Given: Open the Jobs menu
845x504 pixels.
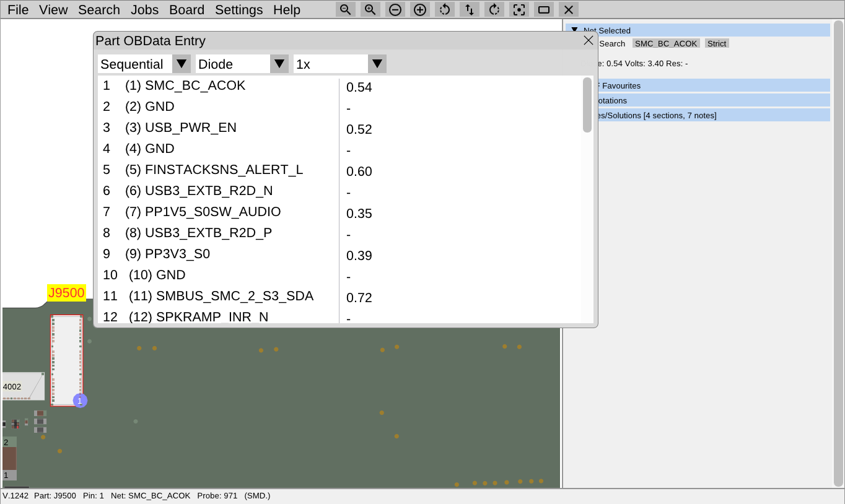Looking at the screenshot, I should pos(144,9).
